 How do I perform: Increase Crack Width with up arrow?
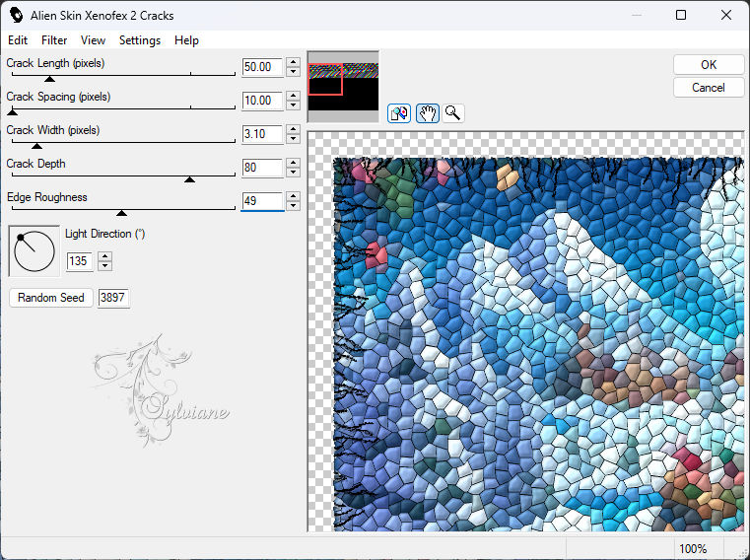click(294, 129)
